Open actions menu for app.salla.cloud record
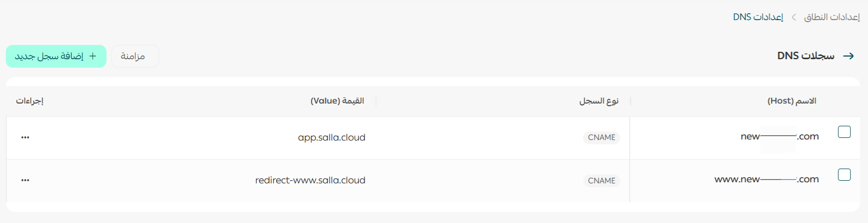This screenshot has height=223, width=868. click(25, 137)
